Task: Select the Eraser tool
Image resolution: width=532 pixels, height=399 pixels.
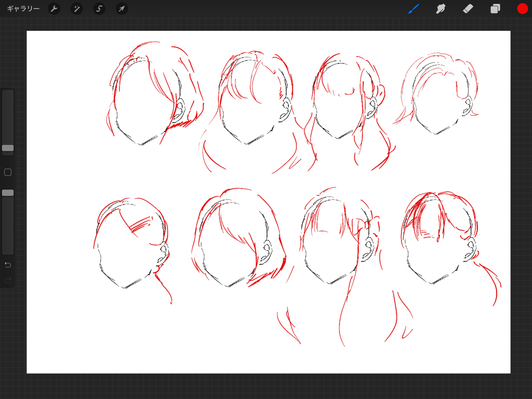Action: point(468,9)
